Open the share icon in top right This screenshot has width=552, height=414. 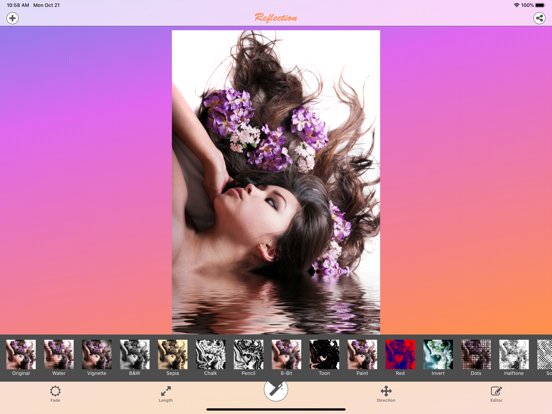point(539,18)
